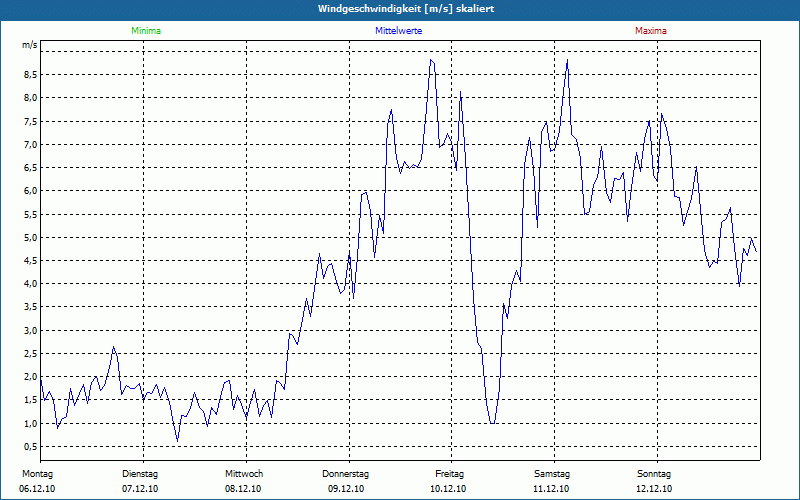The height and width of the screenshot is (500, 800).
Task: Click the 7,5 y-axis value
Action: tap(30, 121)
